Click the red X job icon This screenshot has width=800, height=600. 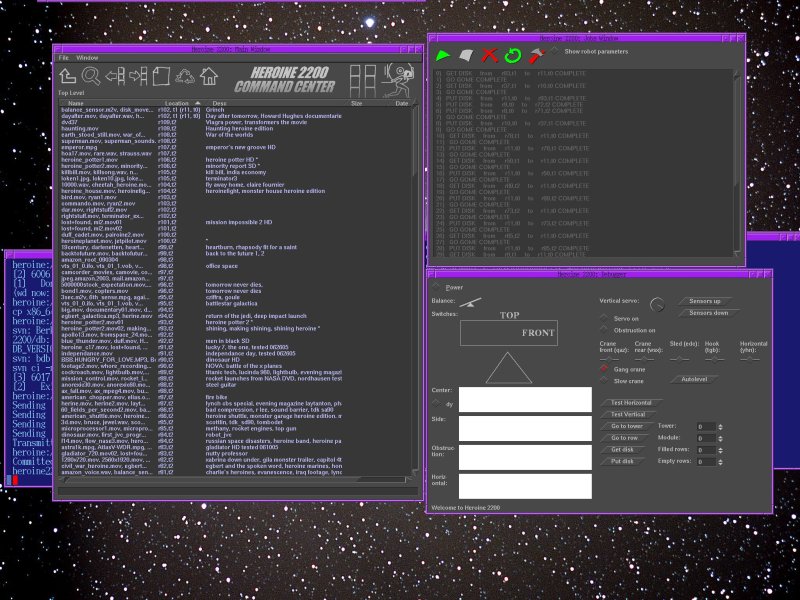[489, 55]
